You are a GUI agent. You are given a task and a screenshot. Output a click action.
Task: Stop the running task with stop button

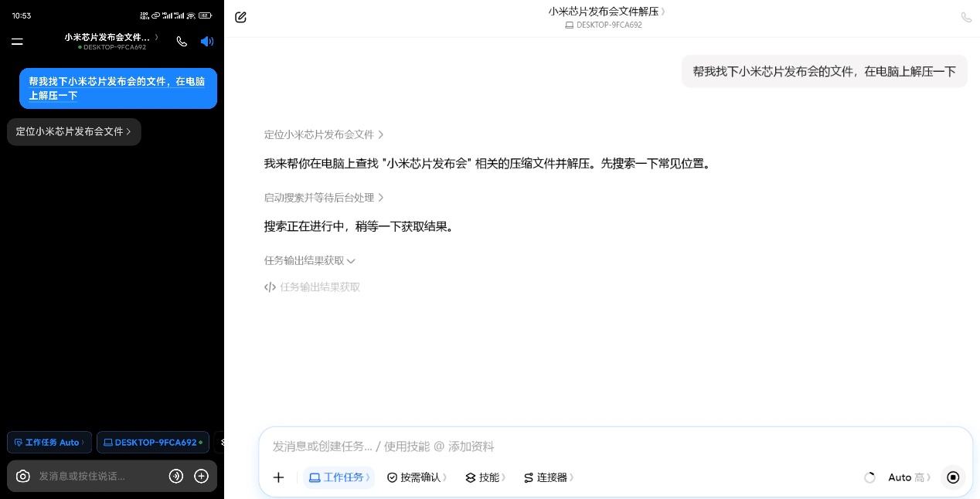pyautogui.click(x=953, y=477)
